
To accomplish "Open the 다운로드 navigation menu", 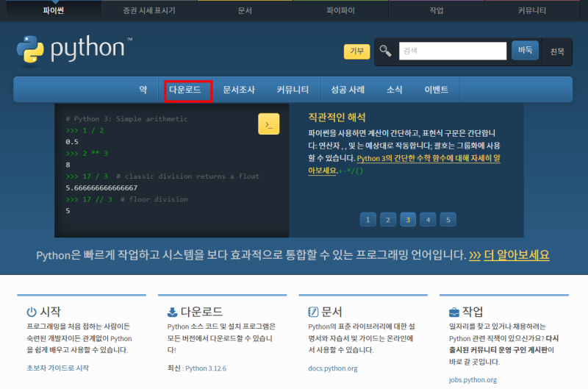I will click(x=185, y=90).
